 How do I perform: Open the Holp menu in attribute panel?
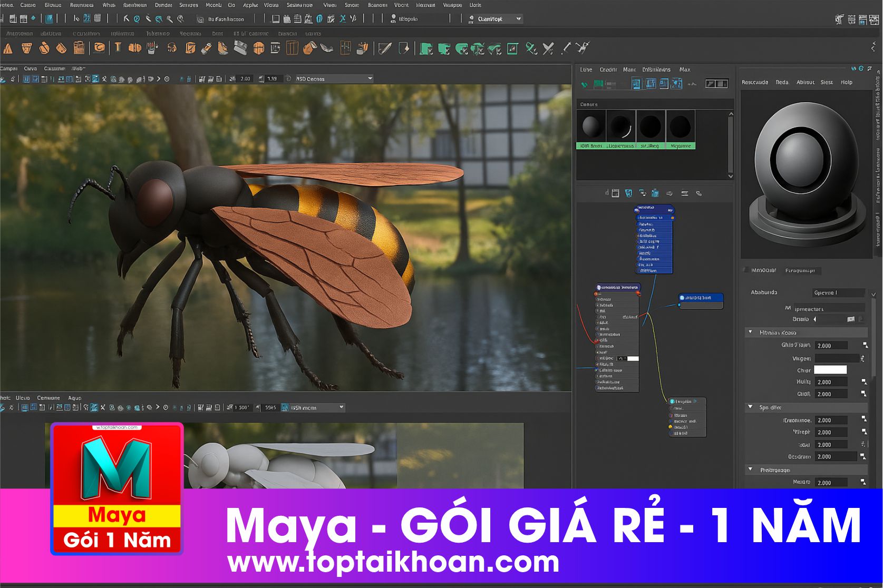[x=847, y=82]
